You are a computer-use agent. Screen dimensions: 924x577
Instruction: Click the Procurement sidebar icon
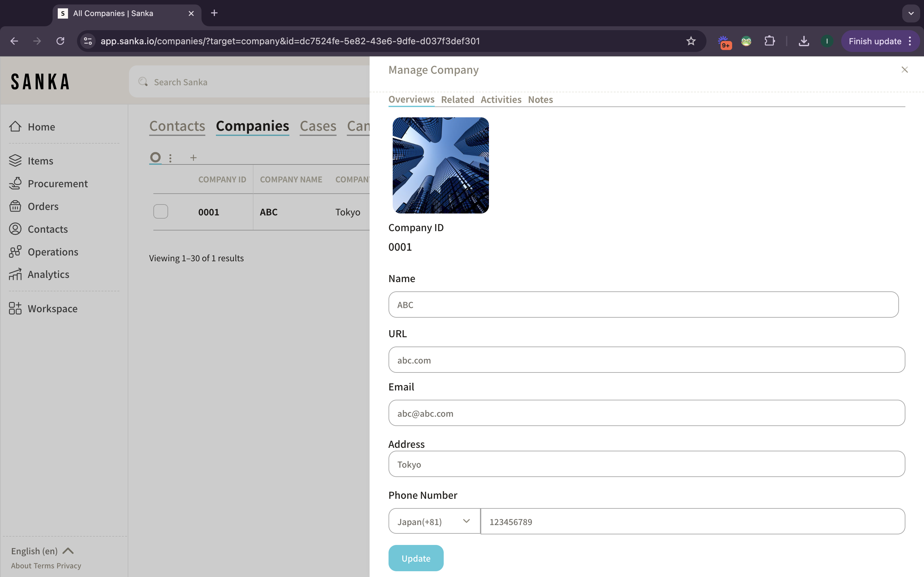(x=15, y=184)
